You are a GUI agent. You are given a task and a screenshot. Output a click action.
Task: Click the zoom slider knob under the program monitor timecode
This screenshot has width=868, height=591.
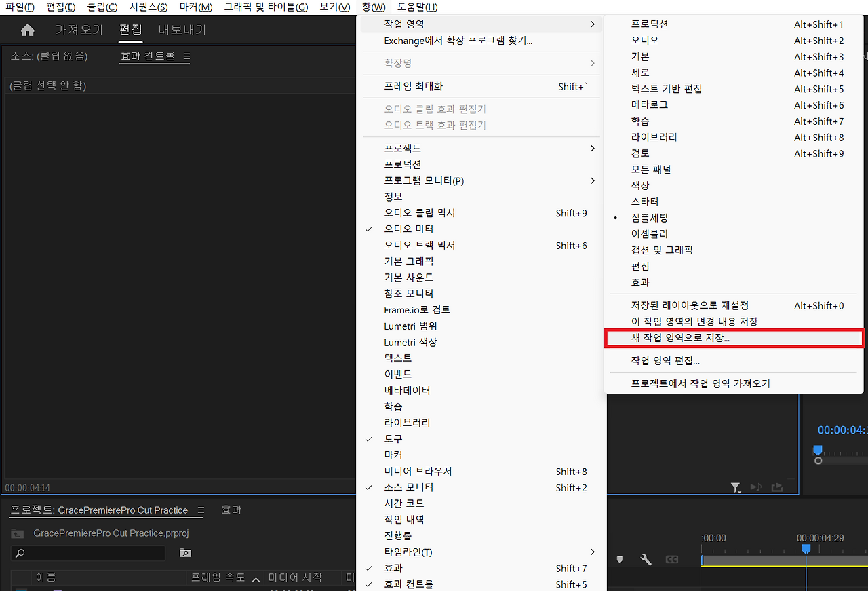click(x=817, y=460)
